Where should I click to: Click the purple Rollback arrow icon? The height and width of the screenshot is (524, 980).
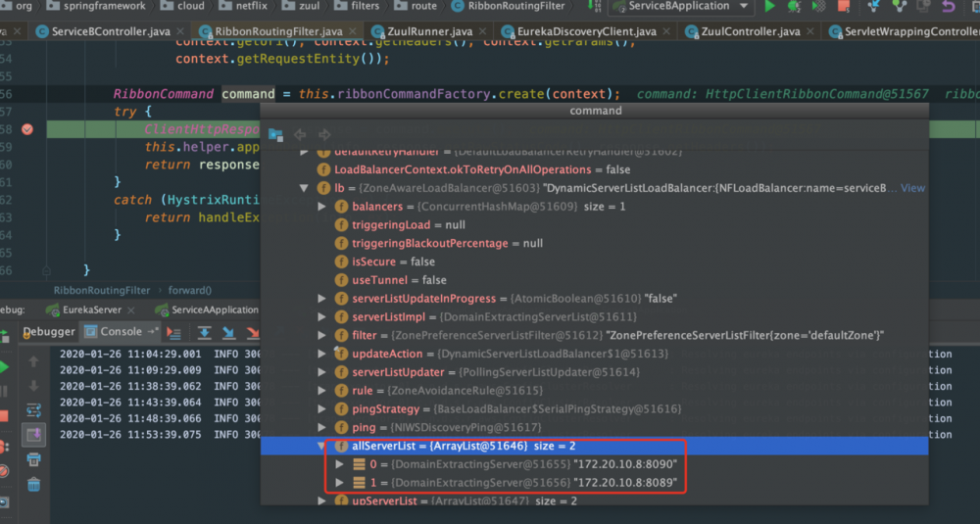pyautogui.click(x=948, y=6)
